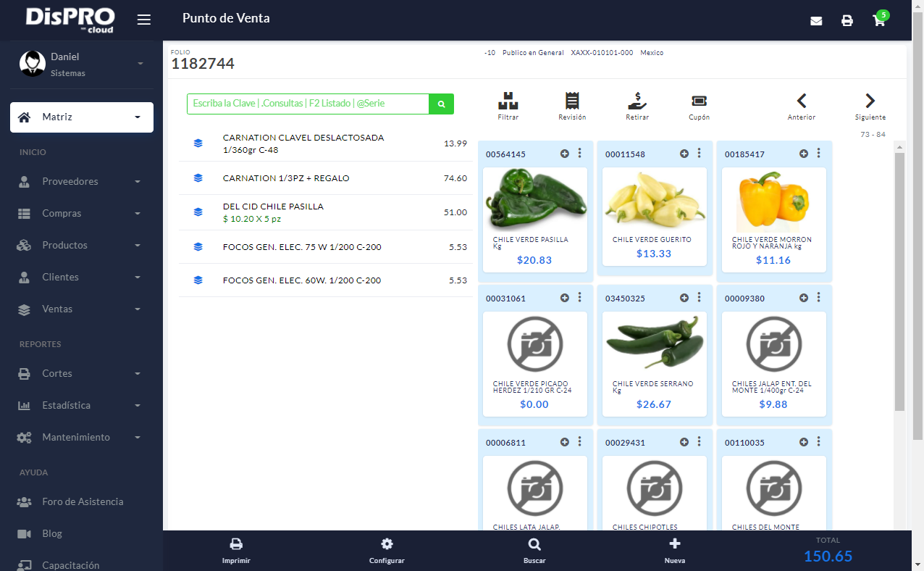Image resolution: width=924 pixels, height=571 pixels.
Task: Open the Matriz branch dropdown
Action: (x=81, y=117)
